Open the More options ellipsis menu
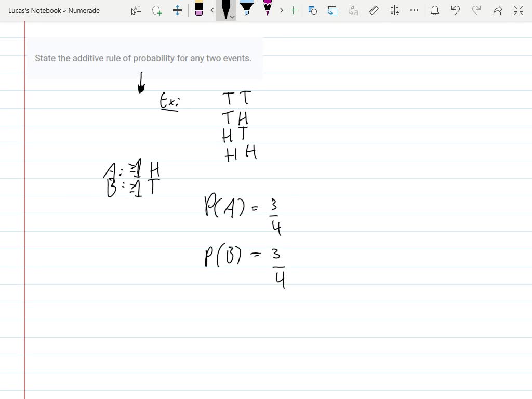532x399 pixels. click(414, 10)
